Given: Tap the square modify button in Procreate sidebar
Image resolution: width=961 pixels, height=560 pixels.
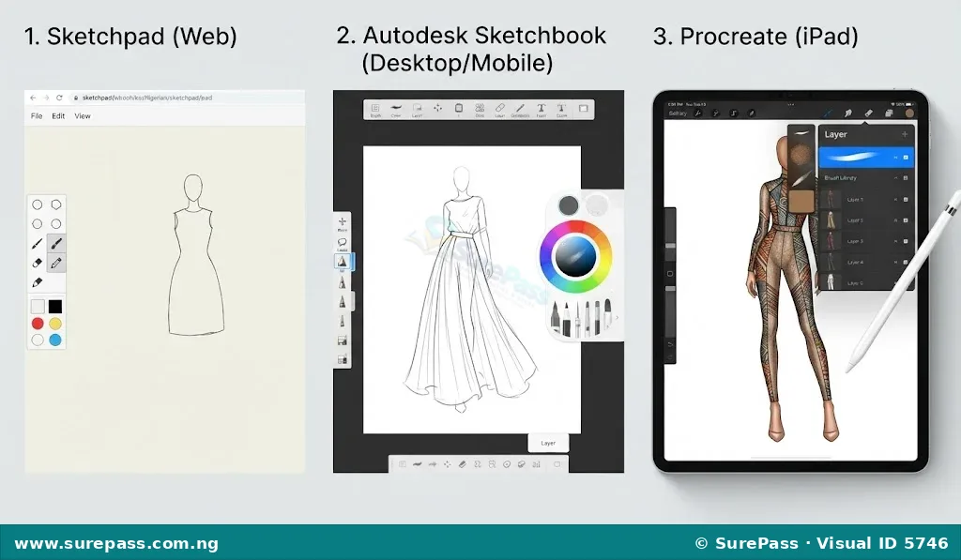Looking at the screenshot, I should [x=670, y=274].
